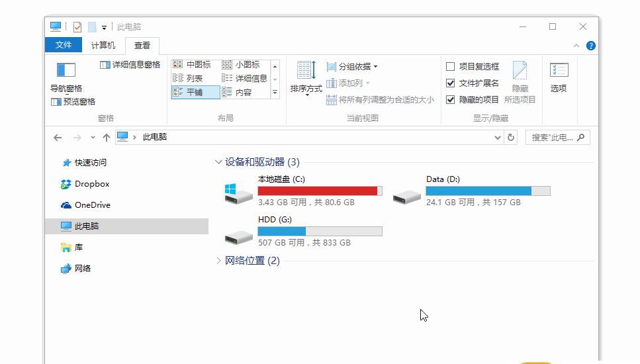Click the Navigation pane (导航窗格) icon

click(66, 69)
